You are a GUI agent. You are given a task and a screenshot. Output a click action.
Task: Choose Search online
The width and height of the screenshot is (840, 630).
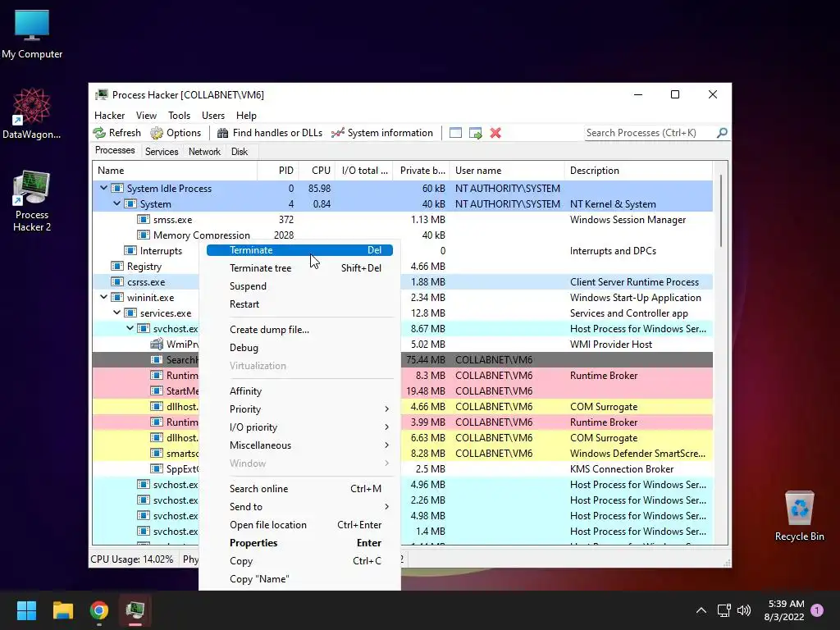pos(299,489)
